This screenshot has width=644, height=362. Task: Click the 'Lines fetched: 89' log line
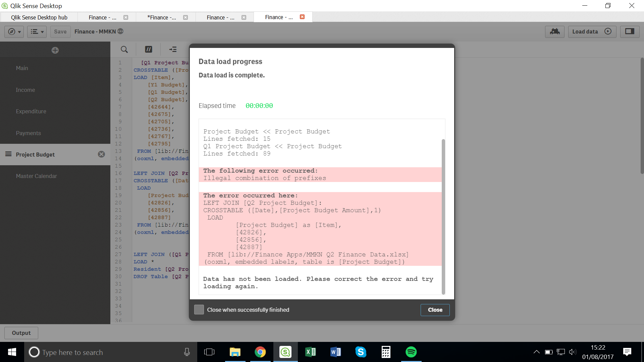click(x=237, y=154)
